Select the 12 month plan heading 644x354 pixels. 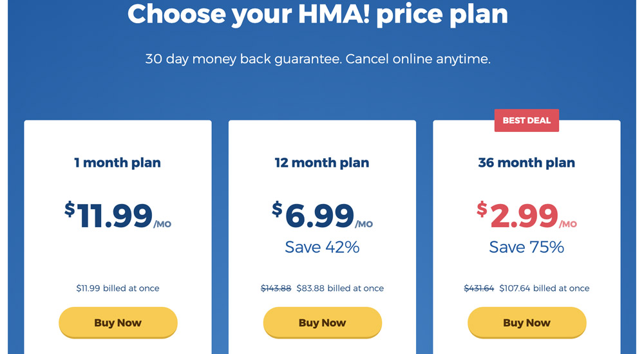tap(322, 163)
